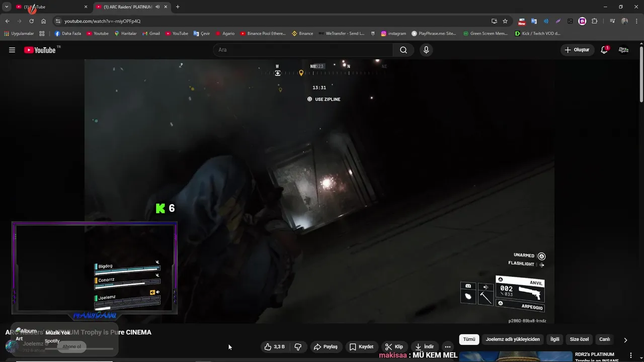The height and width of the screenshot is (362, 644).
Task: Open the Gmail bookmark
Action: click(x=151, y=34)
